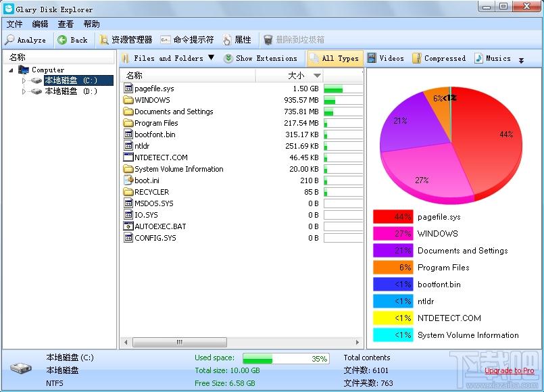Click the Show Extensions green icon
The height and width of the screenshot is (392, 544).
point(228,58)
